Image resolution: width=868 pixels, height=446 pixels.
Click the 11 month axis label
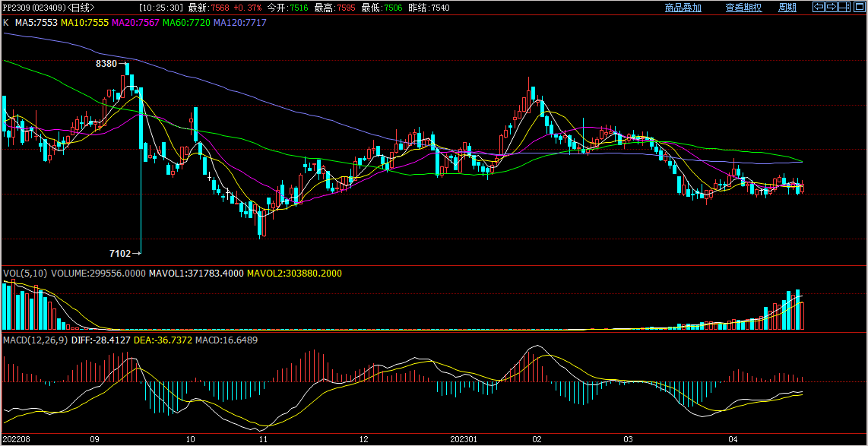[264, 439]
